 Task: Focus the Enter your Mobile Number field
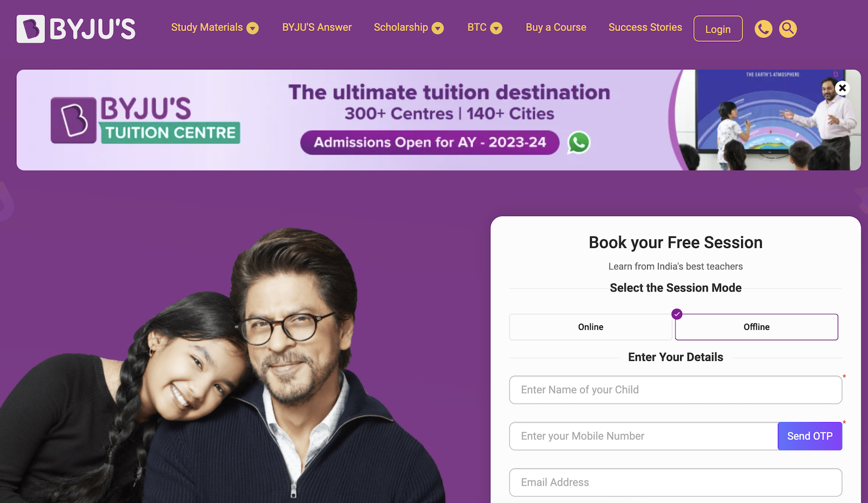643,436
